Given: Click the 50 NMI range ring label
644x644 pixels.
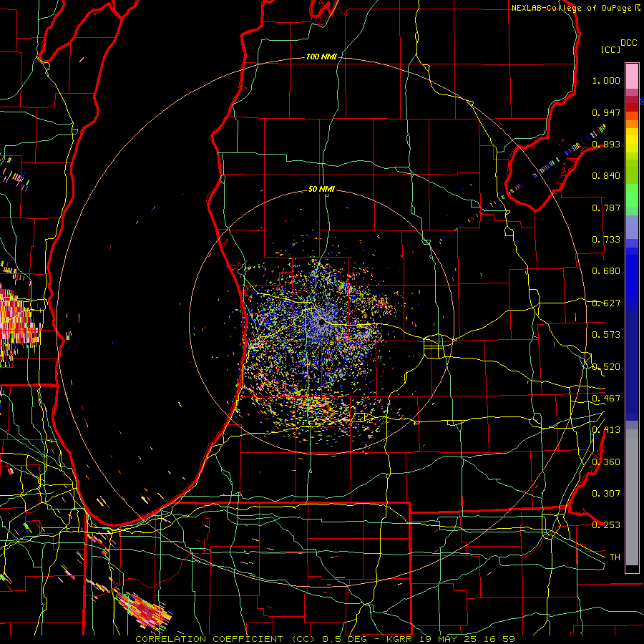Looking at the screenshot, I should click(x=321, y=190).
